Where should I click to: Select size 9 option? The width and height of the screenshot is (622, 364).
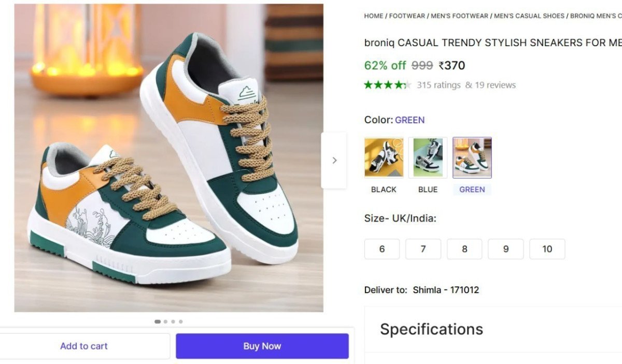tap(506, 249)
